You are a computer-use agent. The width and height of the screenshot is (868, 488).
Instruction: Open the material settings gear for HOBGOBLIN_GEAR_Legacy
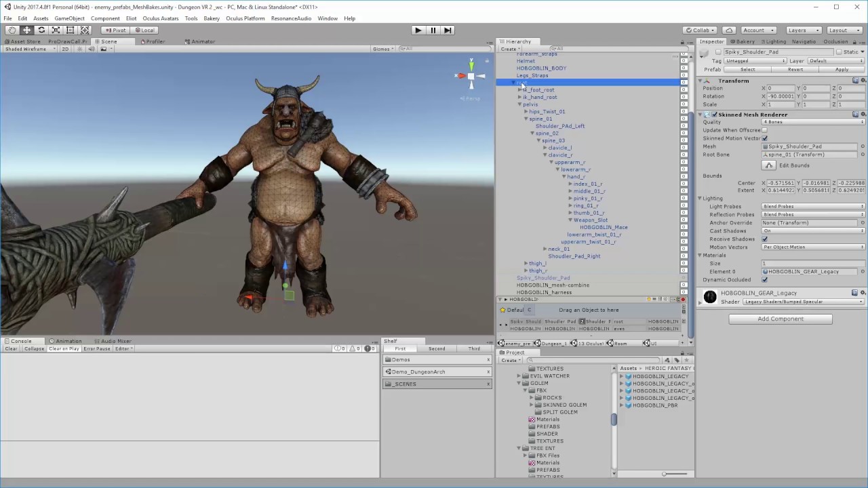(863, 293)
